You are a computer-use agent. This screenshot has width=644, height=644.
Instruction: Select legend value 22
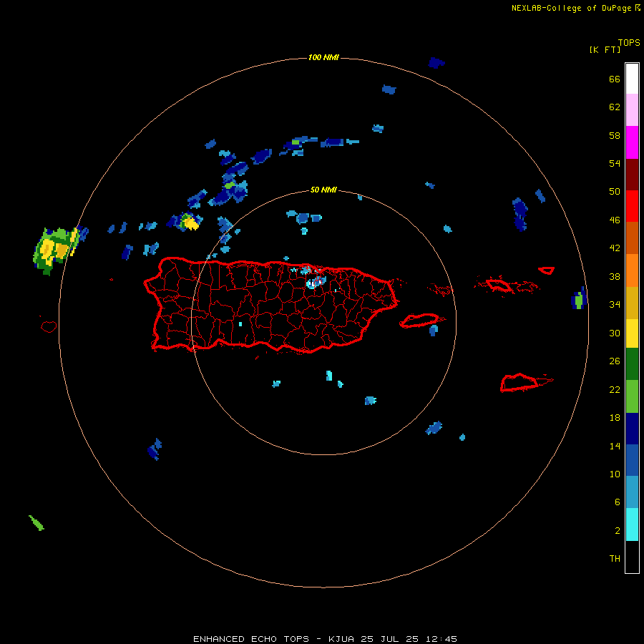coord(615,390)
